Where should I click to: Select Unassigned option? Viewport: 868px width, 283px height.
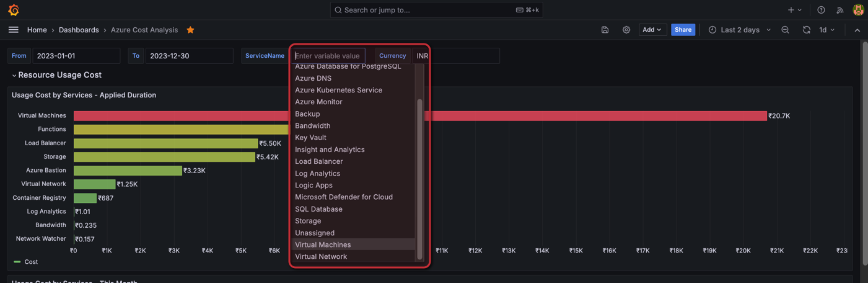click(353, 233)
